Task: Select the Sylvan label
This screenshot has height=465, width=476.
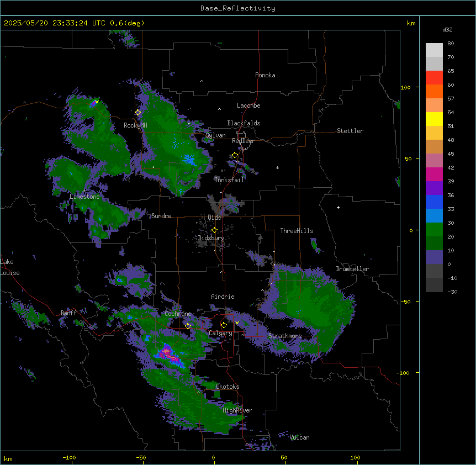Action: (x=215, y=135)
